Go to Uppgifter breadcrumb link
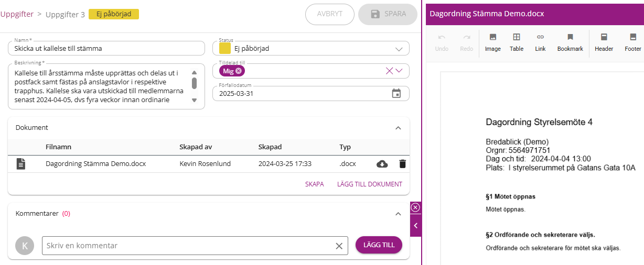Screen dimensions: 644x265 click(17, 14)
